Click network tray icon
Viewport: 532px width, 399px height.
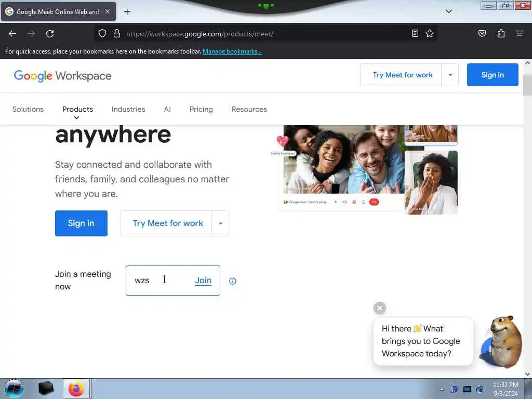tap(480, 389)
